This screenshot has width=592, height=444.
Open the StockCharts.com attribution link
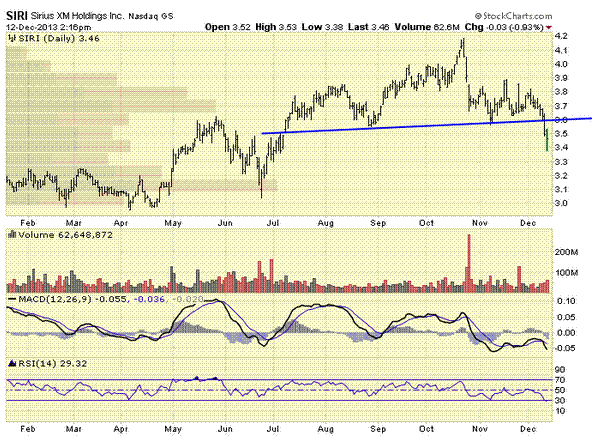pyautogui.click(x=513, y=16)
